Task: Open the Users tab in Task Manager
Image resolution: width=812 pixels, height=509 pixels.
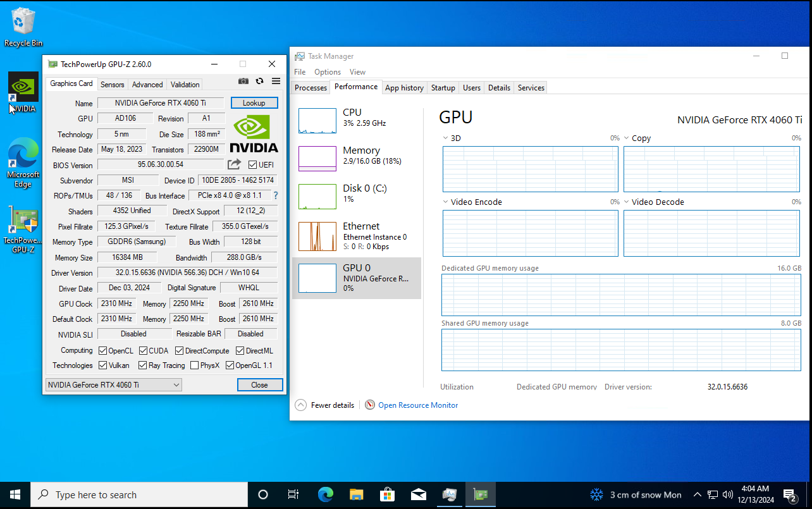Action: coord(472,88)
